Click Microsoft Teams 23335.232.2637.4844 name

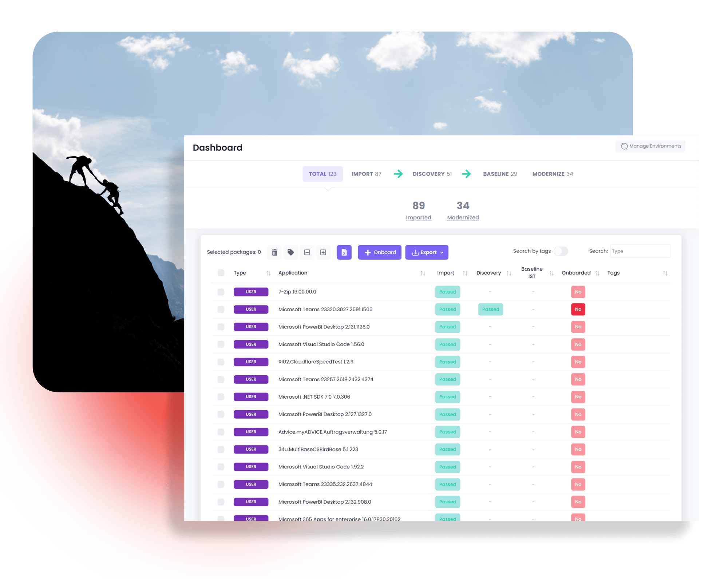point(325,484)
